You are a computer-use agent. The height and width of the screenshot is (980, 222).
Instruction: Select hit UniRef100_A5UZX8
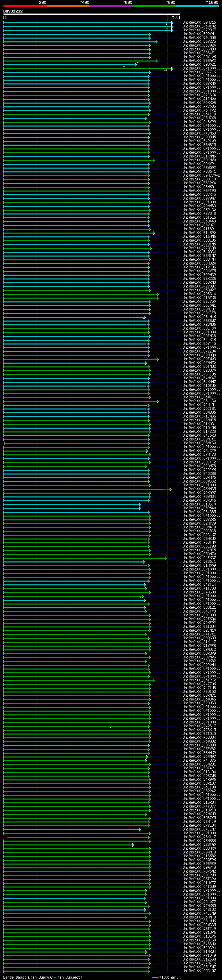[x=199, y=118]
